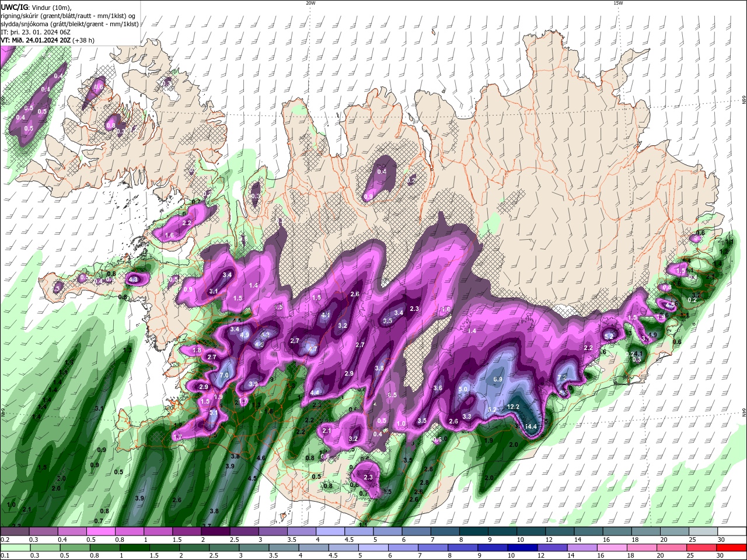The height and width of the screenshot is (560, 747).
Task: Pick upper scale swatch between 3 and 3.5
Action: (273, 531)
